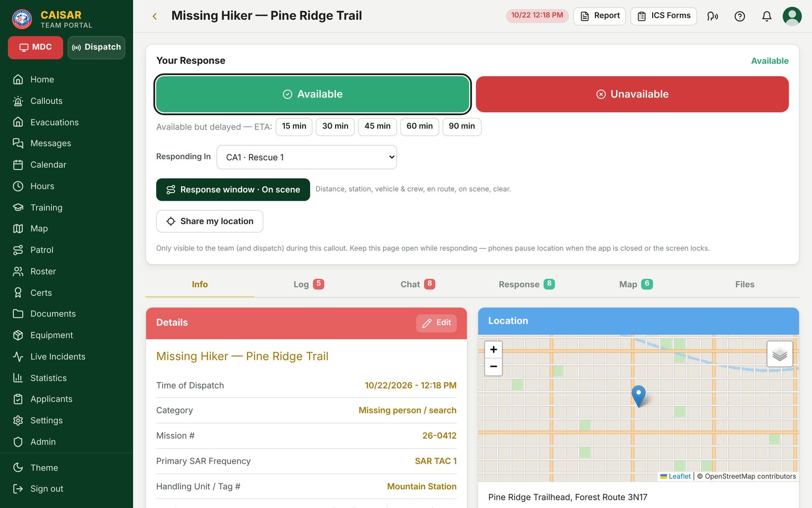Mark yourself as Available

tap(313, 94)
